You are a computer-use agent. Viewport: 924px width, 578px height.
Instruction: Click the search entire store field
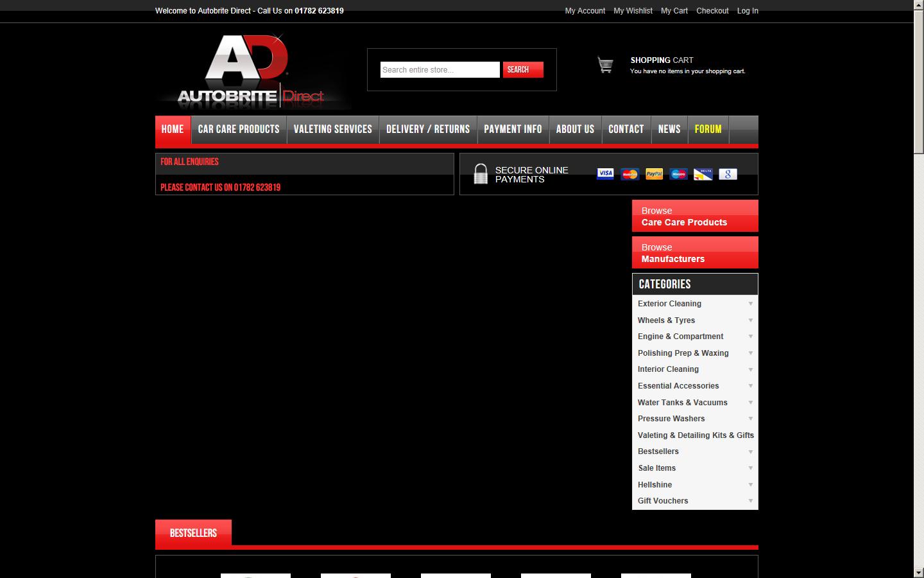tap(440, 69)
